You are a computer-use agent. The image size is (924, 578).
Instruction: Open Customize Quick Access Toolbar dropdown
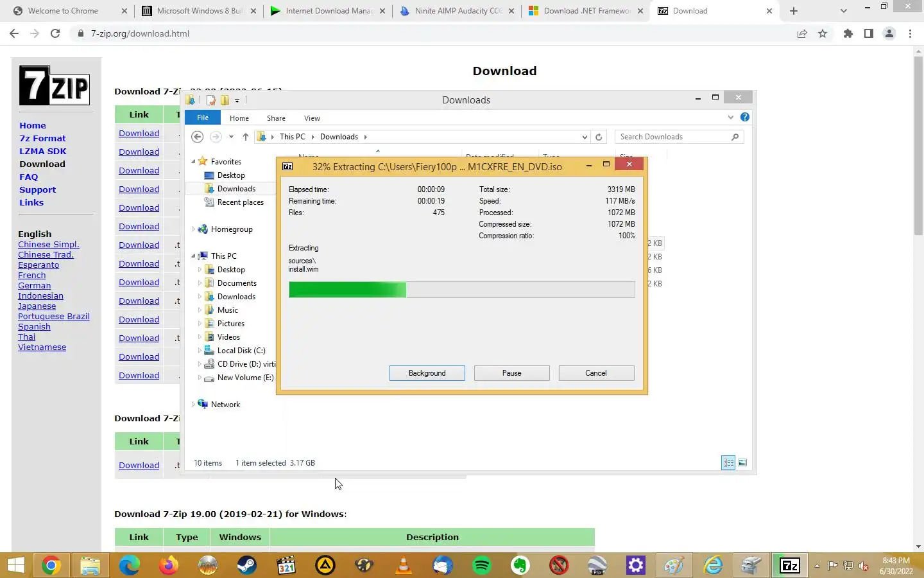(237, 100)
